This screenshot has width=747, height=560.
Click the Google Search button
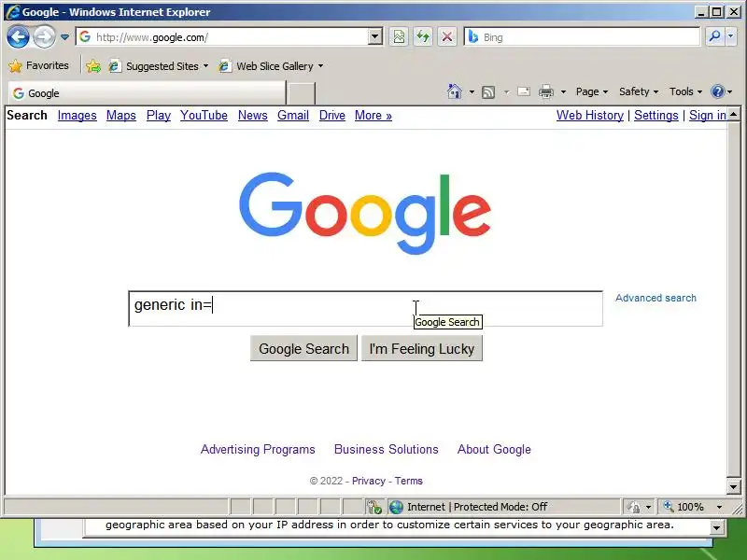point(303,348)
